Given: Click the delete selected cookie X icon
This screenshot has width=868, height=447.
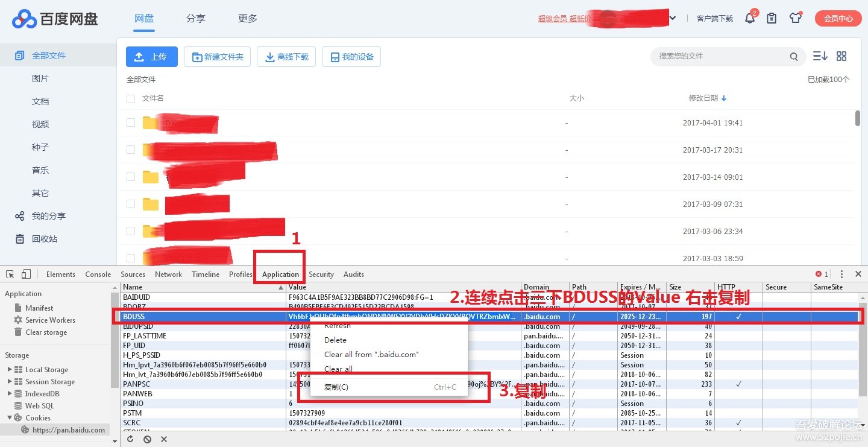Looking at the screenshot, I should pos(163,439).
